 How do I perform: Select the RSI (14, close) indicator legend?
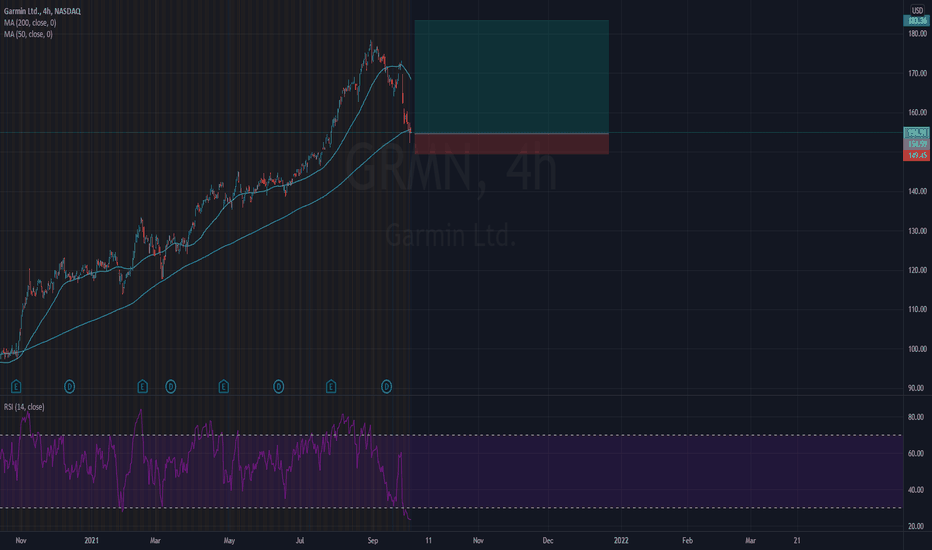tap(24, 407)
